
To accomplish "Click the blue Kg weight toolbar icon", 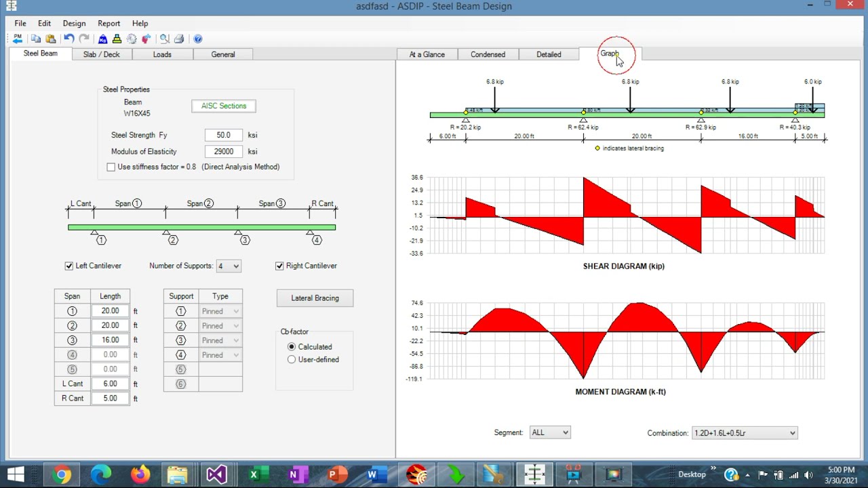I will [x=103, y=39].
